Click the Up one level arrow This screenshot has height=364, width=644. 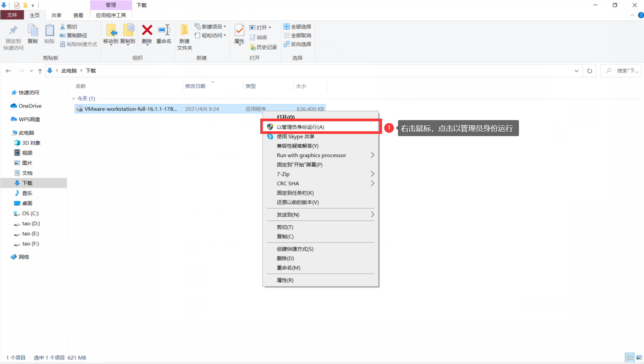coord(40,71)
